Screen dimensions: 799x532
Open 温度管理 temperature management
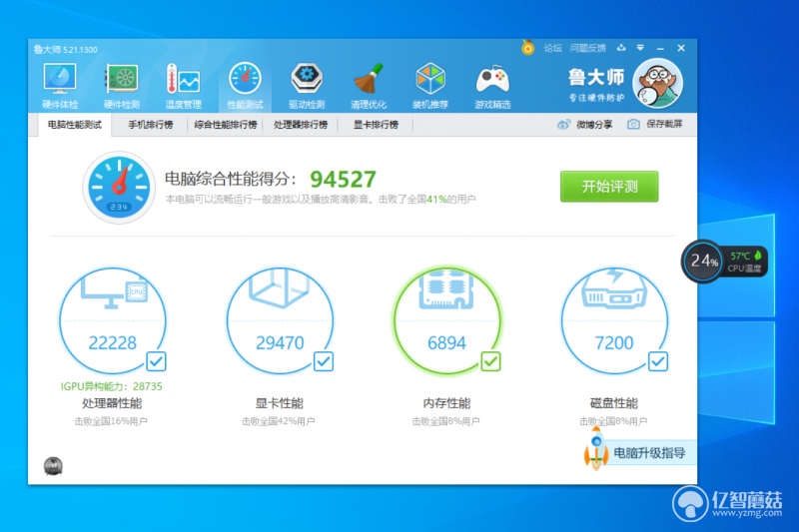(183, 86)
